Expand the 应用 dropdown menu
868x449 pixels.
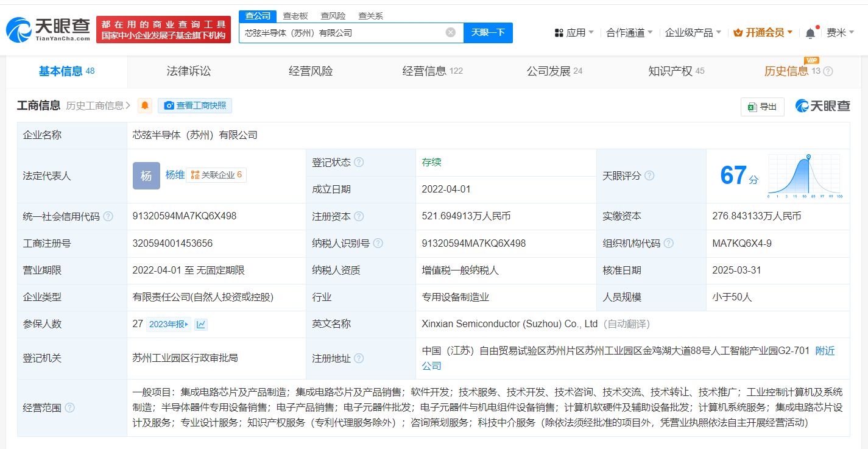(x=574, y=33)
